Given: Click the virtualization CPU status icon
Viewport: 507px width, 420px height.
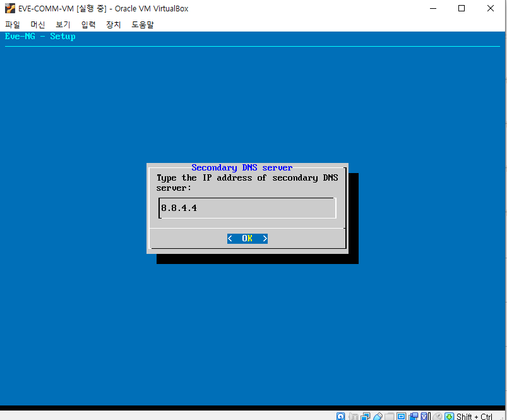Looking at the screenshot, I should (425, 416).
